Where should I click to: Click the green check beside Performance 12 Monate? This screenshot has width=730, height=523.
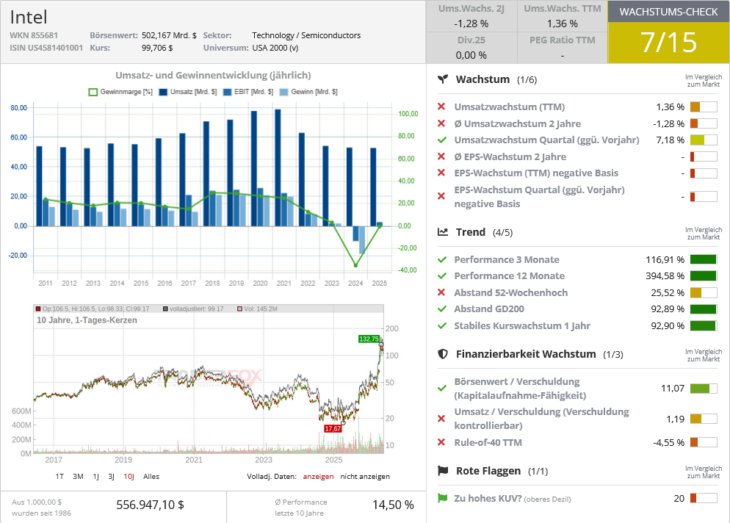[442, 276]
